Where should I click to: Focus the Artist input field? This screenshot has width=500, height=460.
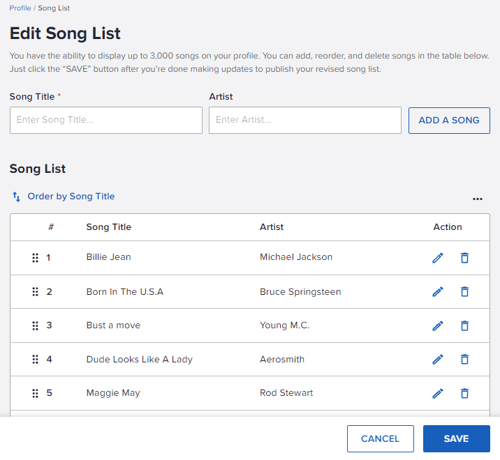click(x=305, y=120)
